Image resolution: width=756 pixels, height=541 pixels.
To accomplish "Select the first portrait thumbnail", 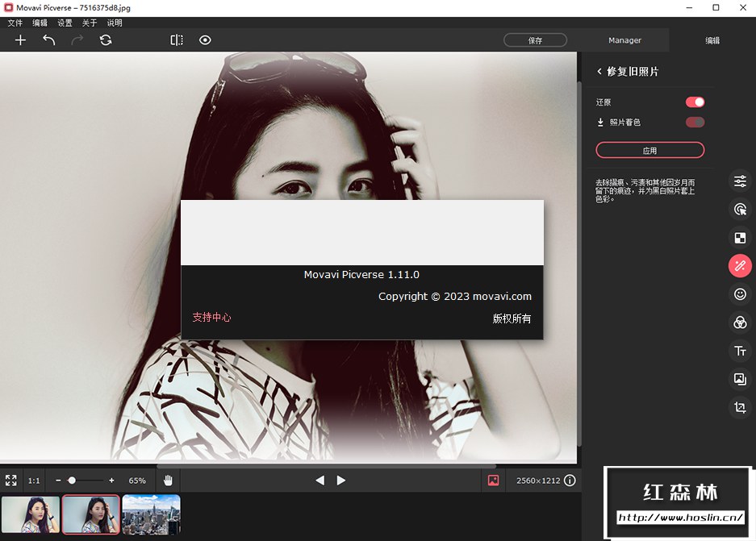I will pyautogui.click(x=31, y=514).
